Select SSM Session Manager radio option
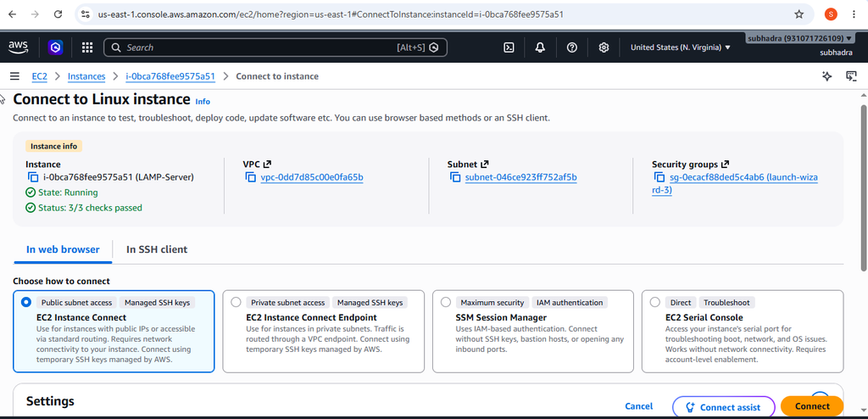This screenshot has height=419, width=868. click(x=446, y=302)
